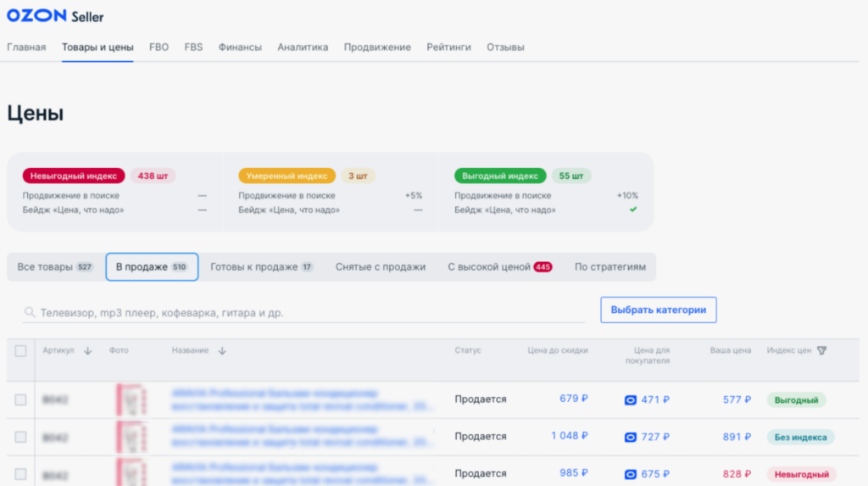The image size is (868, 486).
Task: Click your price 828 ₽ in red
Action: coord(737,474)
